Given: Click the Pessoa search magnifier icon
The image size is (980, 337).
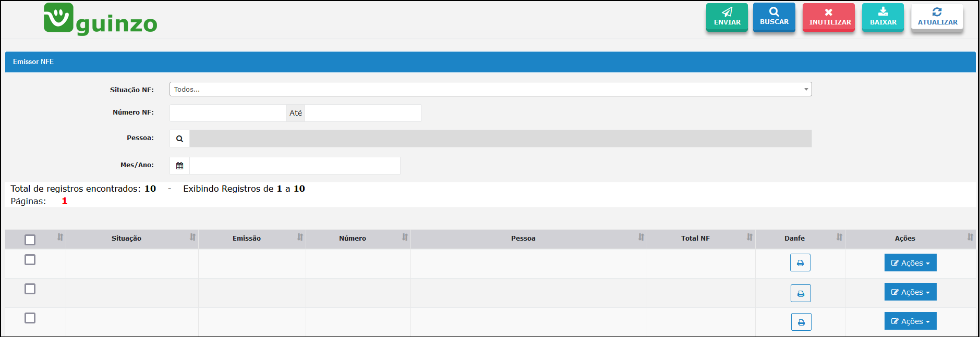Looking at the screenshot, I should [x=179, y=139].
